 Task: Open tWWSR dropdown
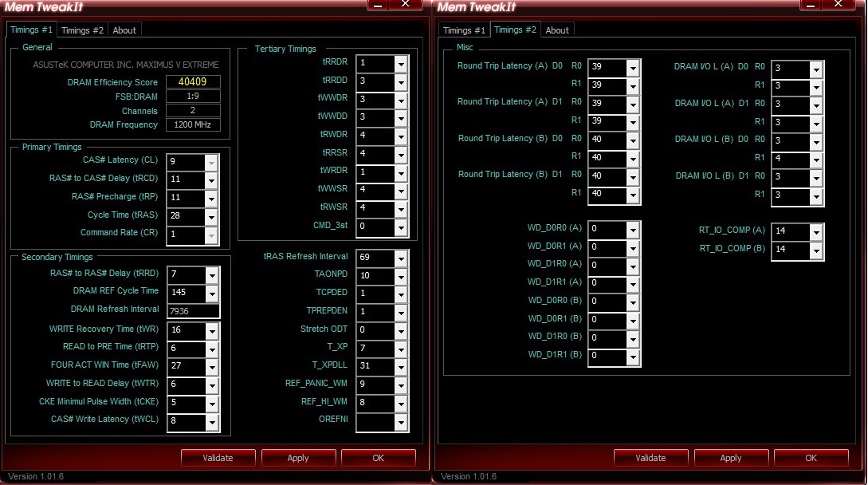(x=401, y=191)
